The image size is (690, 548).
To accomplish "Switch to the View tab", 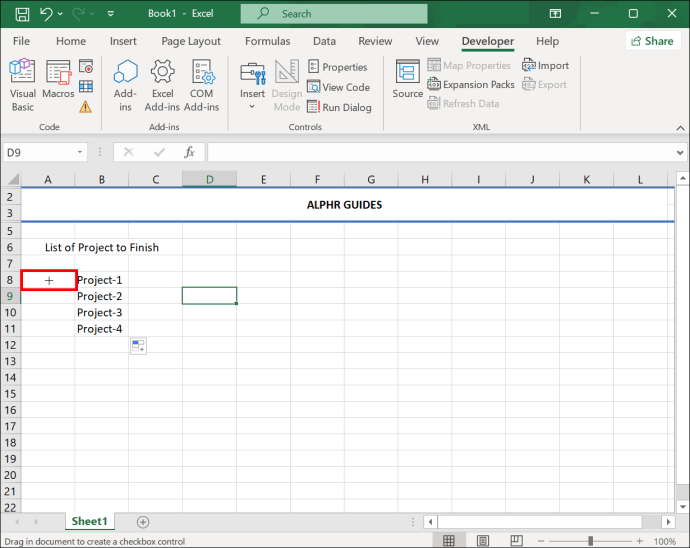I will [427, 41].
